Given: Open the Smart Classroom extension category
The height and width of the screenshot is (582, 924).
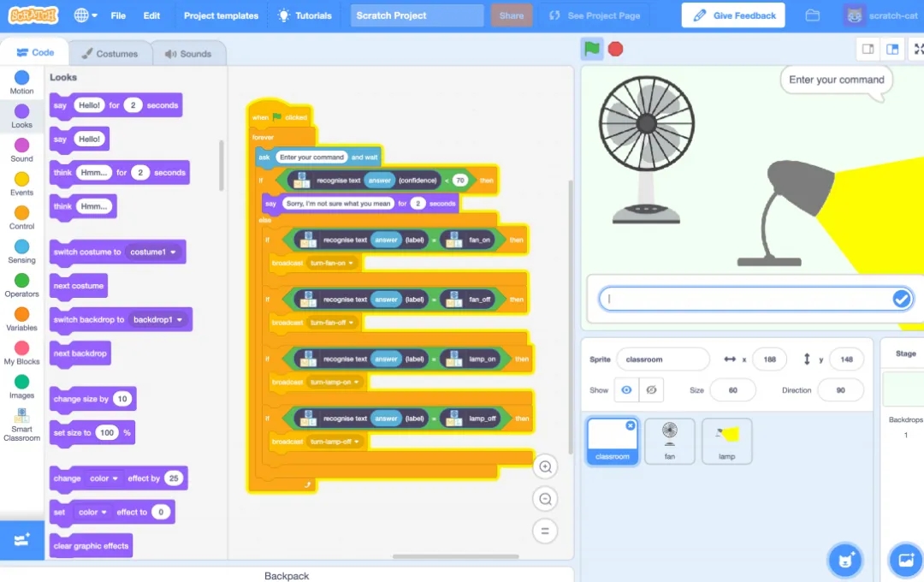Looking at the screenshot, I should click(x=21, y=424).
